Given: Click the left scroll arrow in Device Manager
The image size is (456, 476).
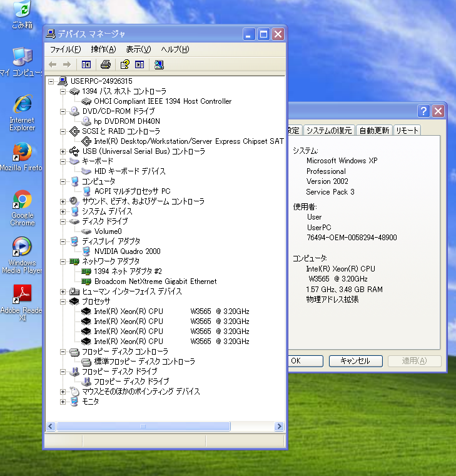Looking at the screenshot, I should coord(51,427).
